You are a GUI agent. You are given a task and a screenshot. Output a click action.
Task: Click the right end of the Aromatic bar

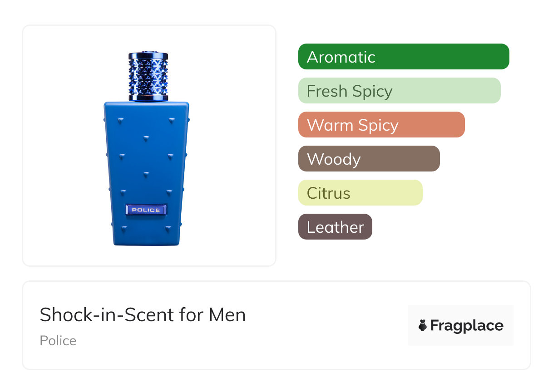click(x=503, y=57)
